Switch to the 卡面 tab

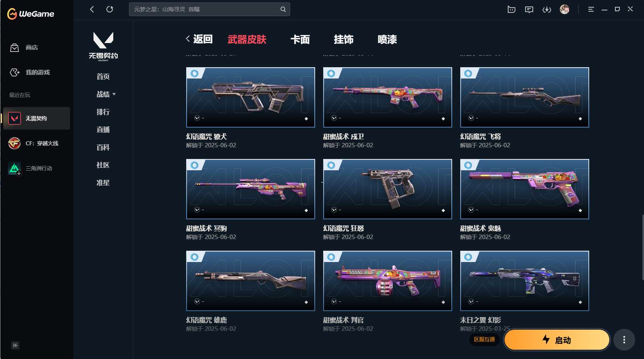[x=300, y=39]
